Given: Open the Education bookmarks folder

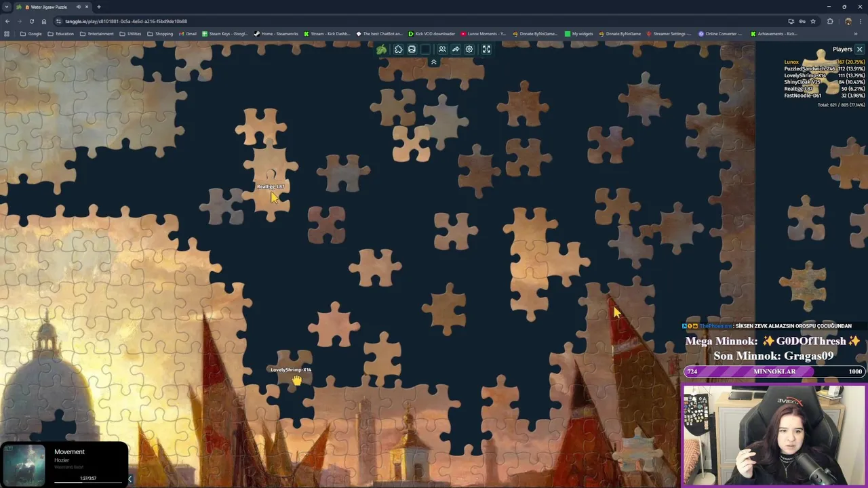Looking at the screenshot, I should (x=60, y=34).
